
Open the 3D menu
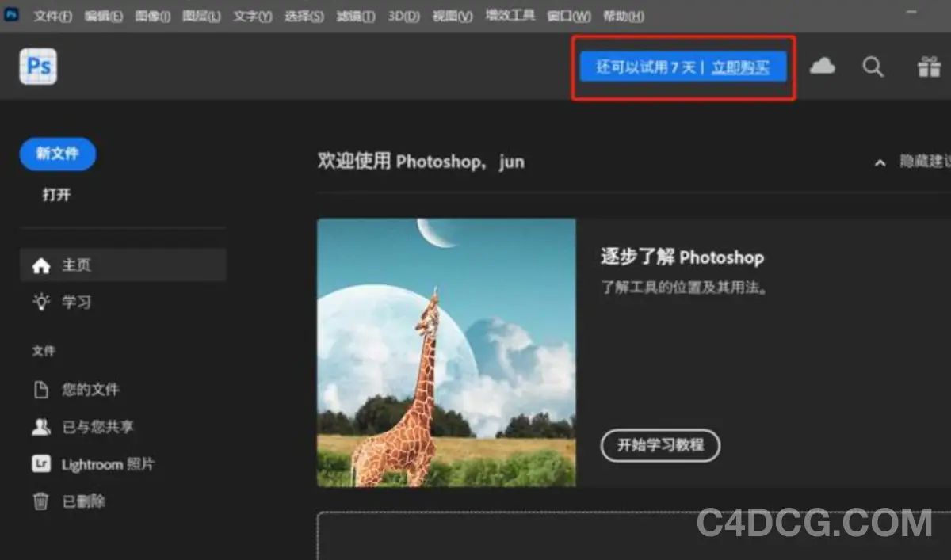403,15
